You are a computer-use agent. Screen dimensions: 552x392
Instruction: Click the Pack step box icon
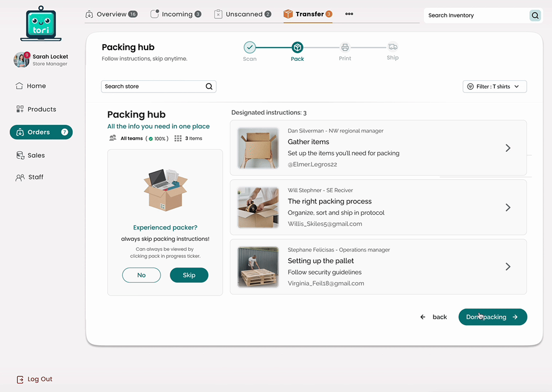pyautogui.click(x=297, y=47)
